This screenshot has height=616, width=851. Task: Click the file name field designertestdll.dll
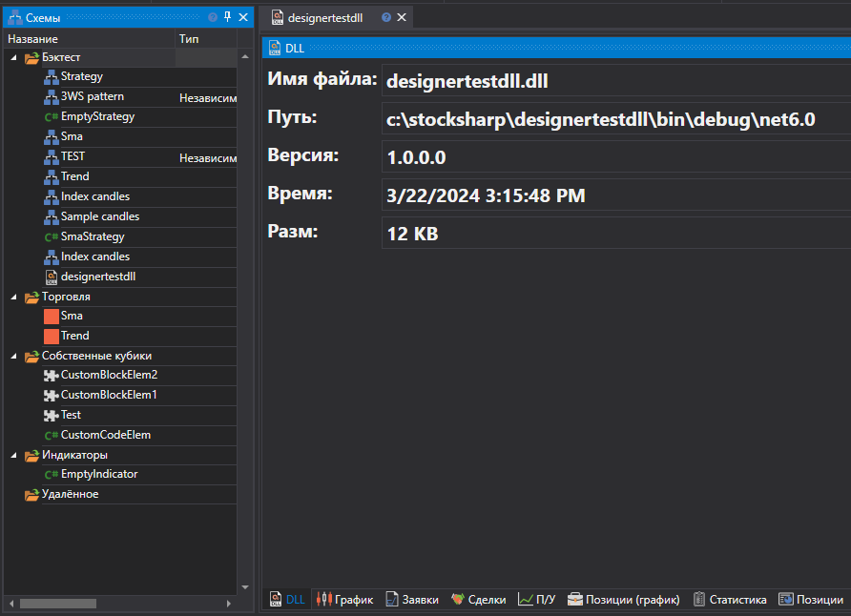click(x=616, y=81)
